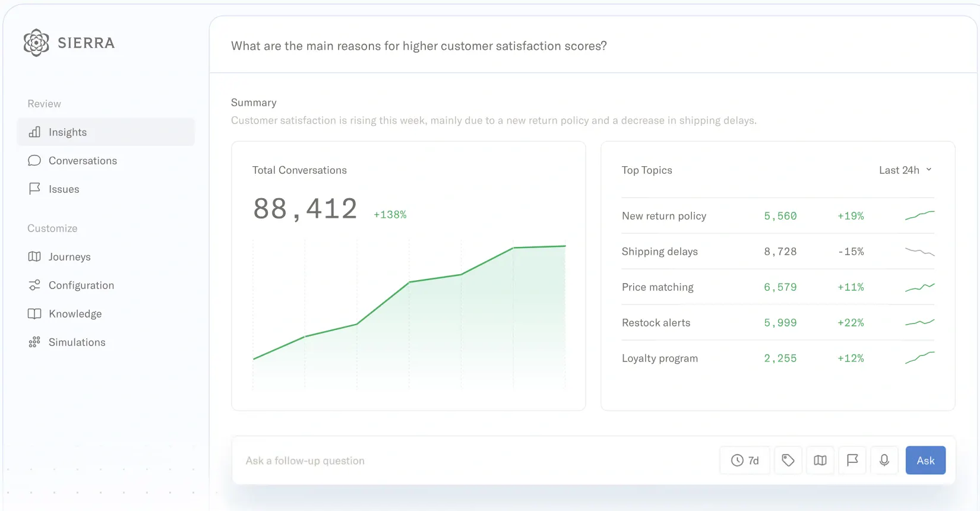This screenshot has height=511, width=980.
Task: Click the microphone voice input icon
Action: [x=884, y=461]
